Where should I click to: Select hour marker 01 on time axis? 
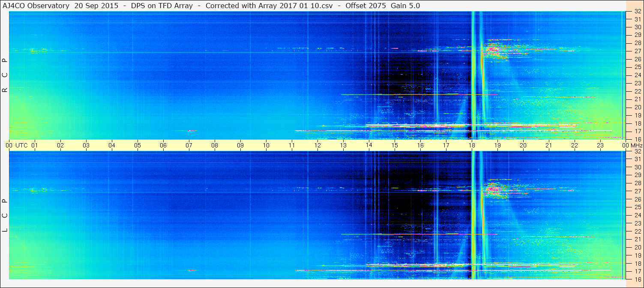point(35,145)
